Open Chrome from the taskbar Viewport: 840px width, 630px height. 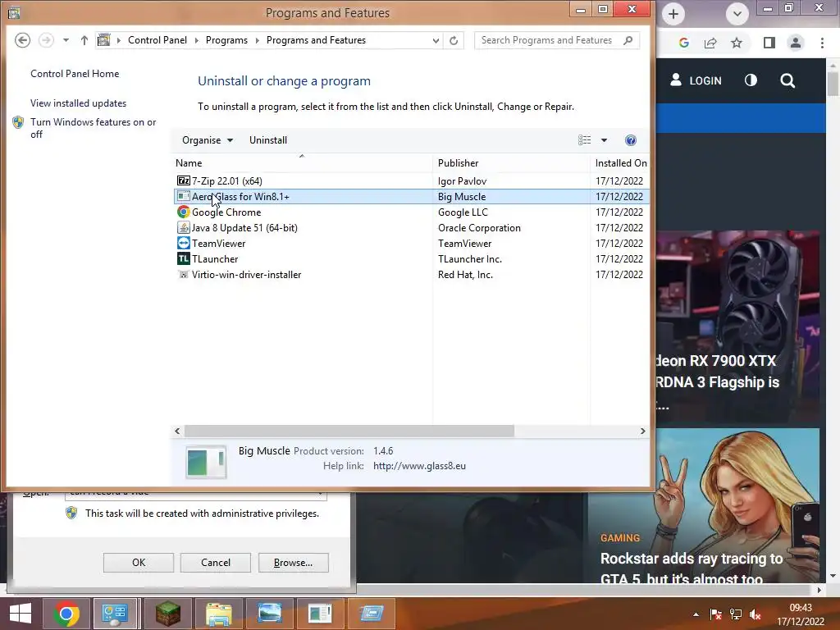(66, 614)
